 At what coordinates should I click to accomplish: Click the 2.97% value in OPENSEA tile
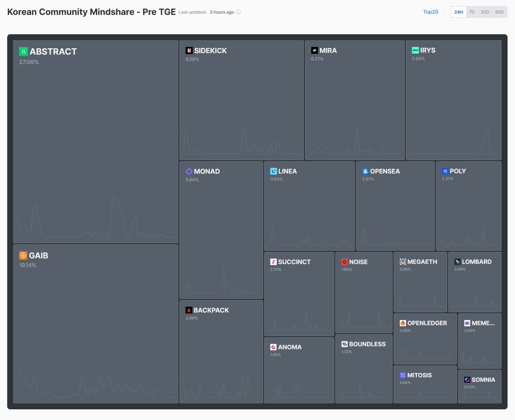368,179
